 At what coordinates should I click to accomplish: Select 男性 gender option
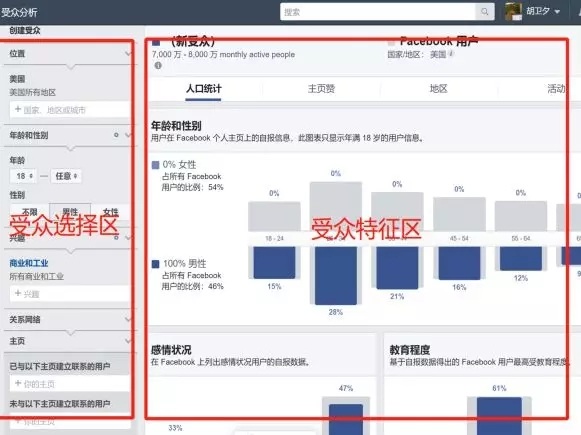[x=70, y=211]
